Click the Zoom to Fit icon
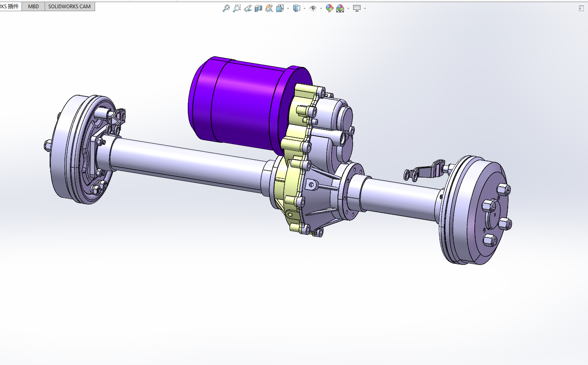The height and width of the screenshot is (365, 588). click(226, 8)
